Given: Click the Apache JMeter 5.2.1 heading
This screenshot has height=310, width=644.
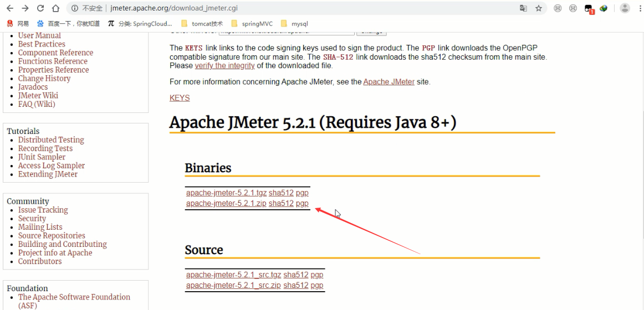Looking at the screenshot, I should [313, 122].
